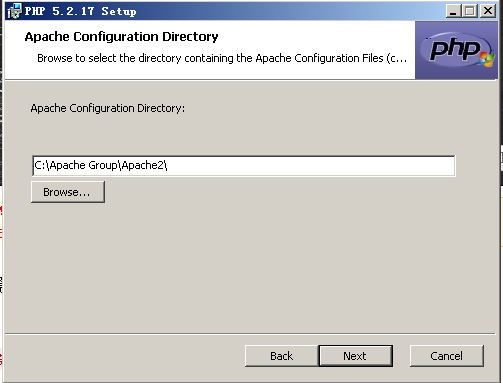The image size is (503, 383).
Task: Minimize the PHP Setup window
Action: point(454,11)
